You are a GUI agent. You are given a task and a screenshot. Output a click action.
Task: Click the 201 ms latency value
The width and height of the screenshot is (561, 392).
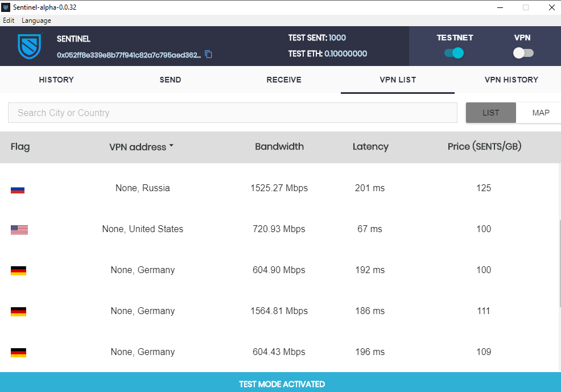coord(370,188)
